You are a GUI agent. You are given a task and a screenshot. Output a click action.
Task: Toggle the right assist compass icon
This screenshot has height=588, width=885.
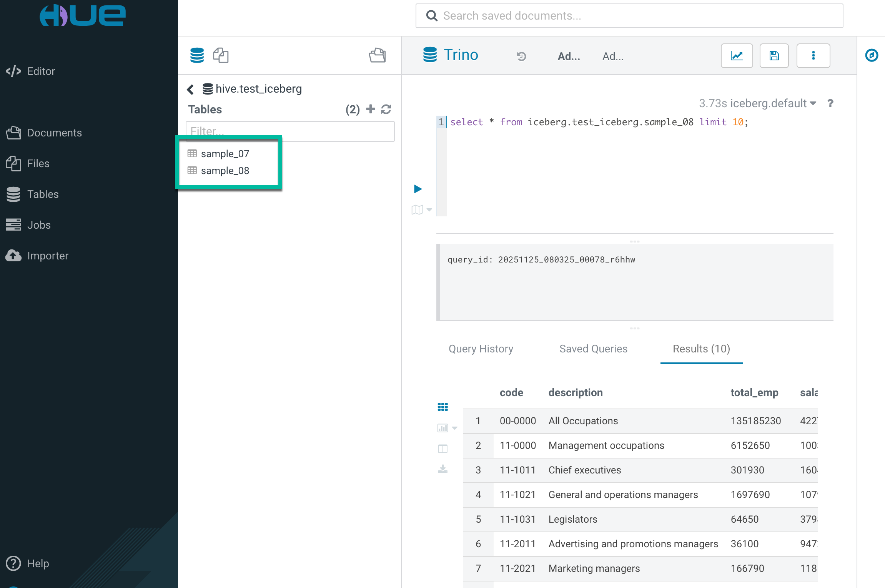(871, 55)
